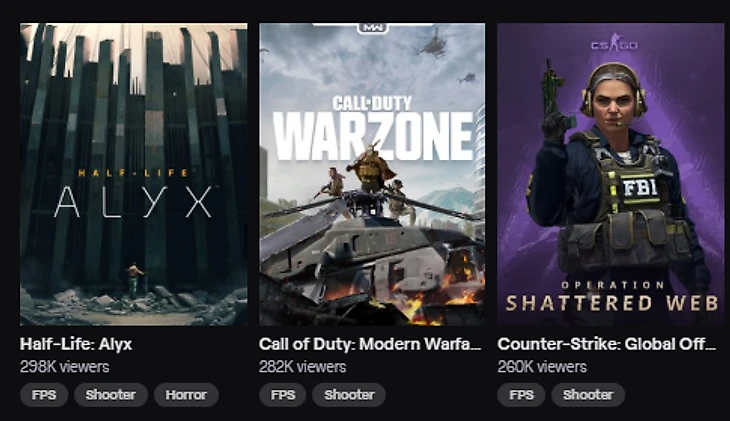Open the Counter-Strike FBI agent cover art
The width and height of the screenshot is (730, 421).
(611, 174)
